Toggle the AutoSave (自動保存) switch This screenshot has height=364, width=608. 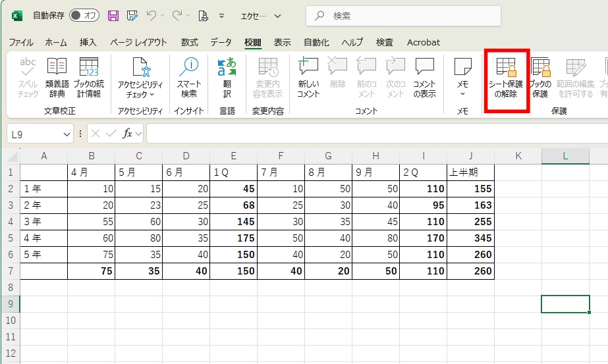[84, 15]
